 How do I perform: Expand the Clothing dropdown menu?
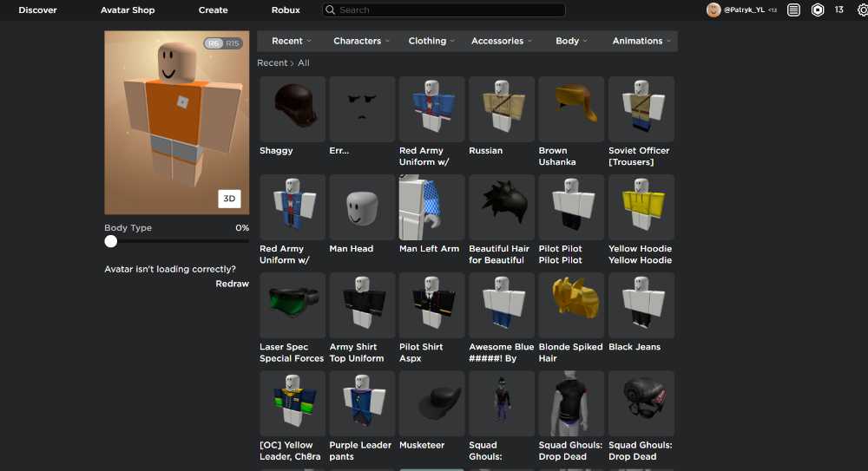point(431,41)
